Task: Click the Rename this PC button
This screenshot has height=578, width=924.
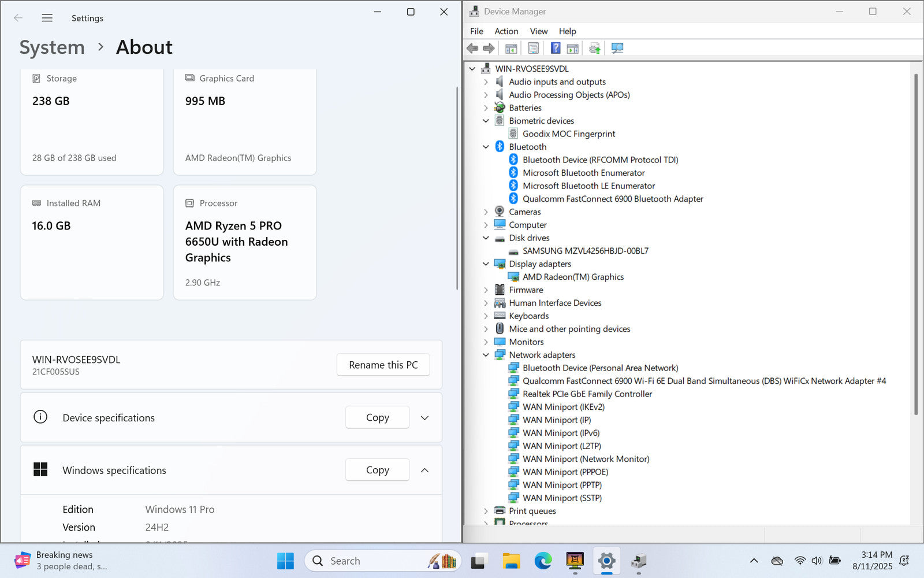Action: 383,365
